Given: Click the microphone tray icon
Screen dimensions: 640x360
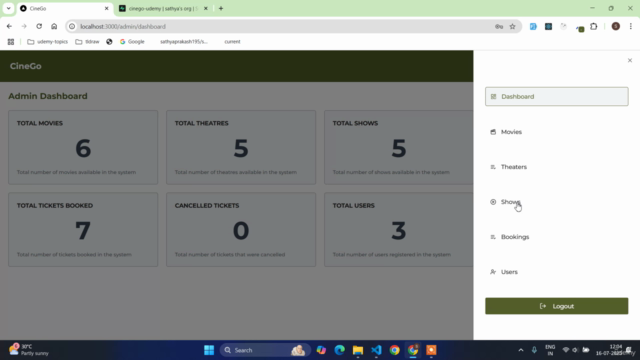Looking at the screenshot, I should pos(534,350).
